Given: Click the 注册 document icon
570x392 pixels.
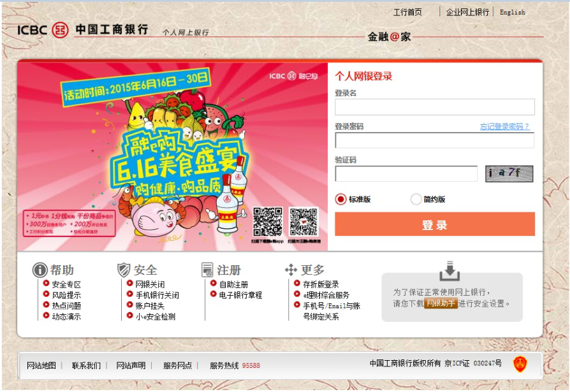Looking at the screenshot, I should tap(207, 270).
